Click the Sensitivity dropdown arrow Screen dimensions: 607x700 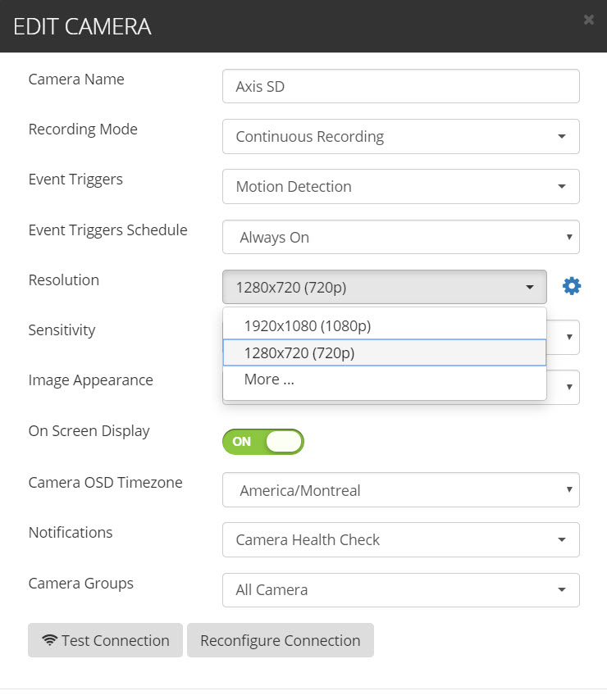click(568, 337)
